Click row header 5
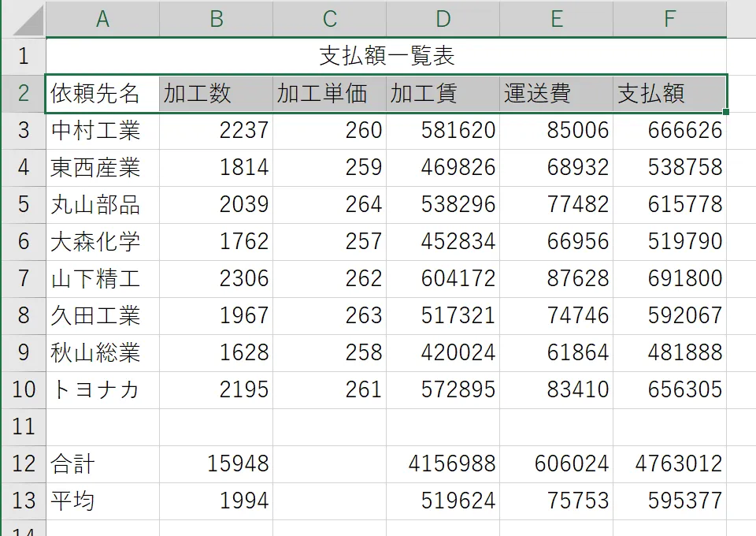This screenshot has height=536, width=756. (24, 205)
